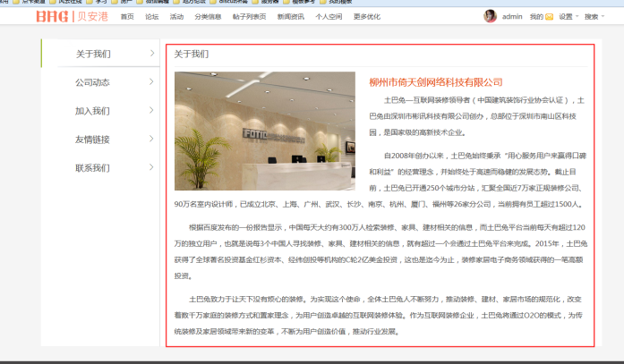Select 加入我们 in the left sidebar
624x364 pixels.
click(92, 111)
